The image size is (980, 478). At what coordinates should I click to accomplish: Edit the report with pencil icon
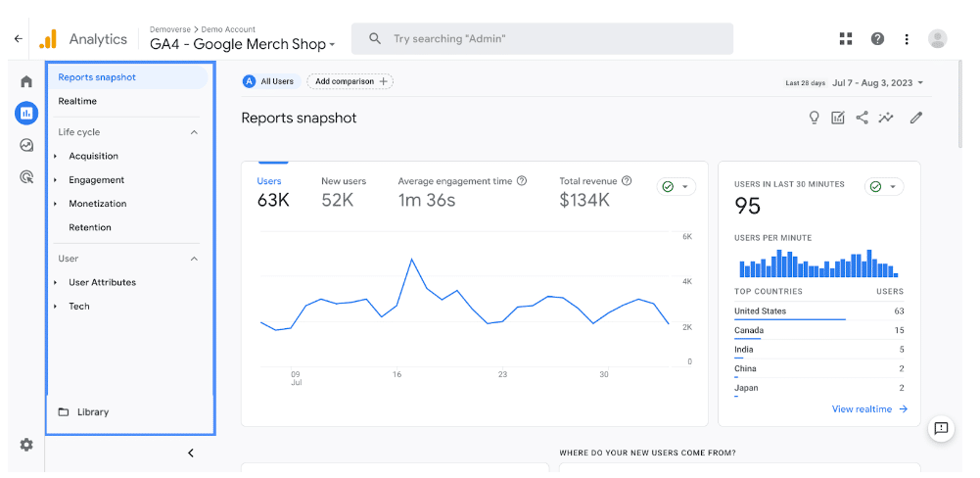click(x=916, y=118)
